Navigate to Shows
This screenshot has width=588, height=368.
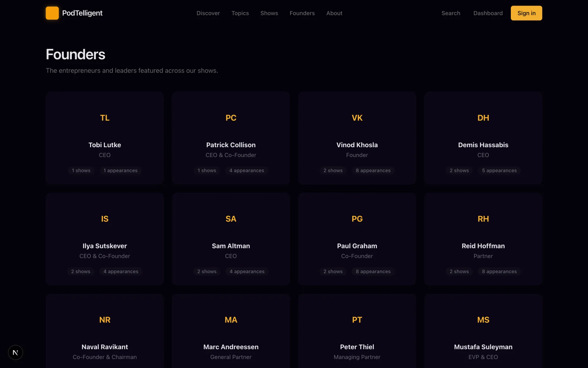[269, 13]
